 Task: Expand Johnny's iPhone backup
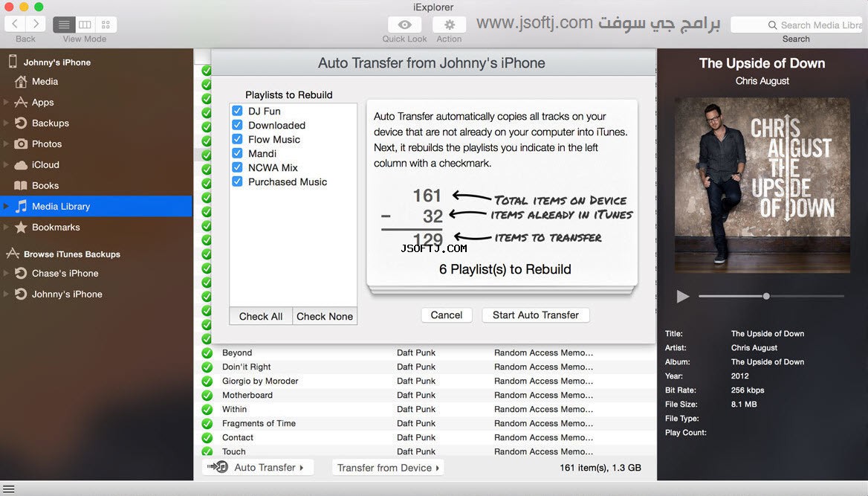(x=6, y=294)
